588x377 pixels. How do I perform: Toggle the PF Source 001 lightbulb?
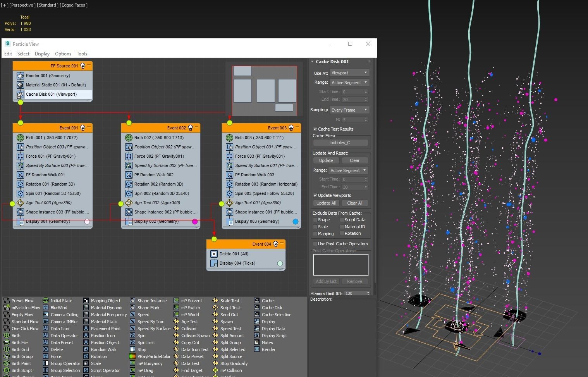83,66
